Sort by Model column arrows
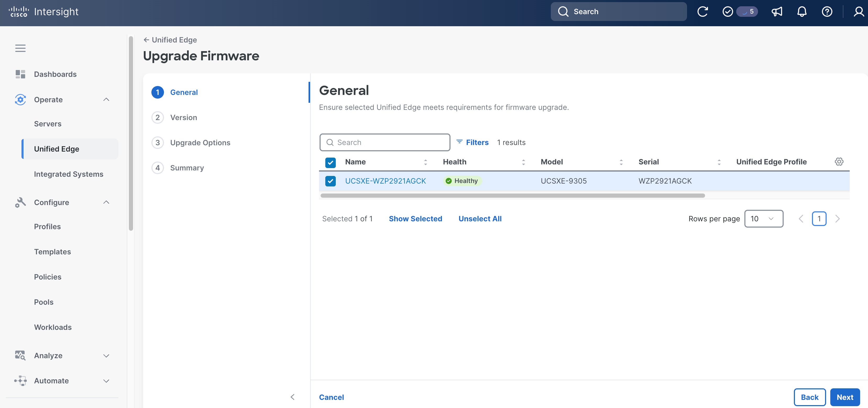Image resolution: width=868 pixels, height=408 pixels. pos(621,162)
